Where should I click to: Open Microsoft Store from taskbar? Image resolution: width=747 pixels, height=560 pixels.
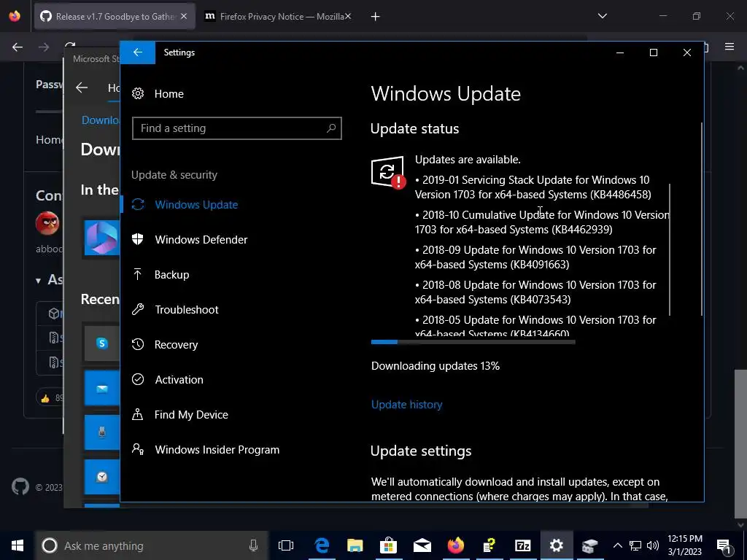(389, 545)
